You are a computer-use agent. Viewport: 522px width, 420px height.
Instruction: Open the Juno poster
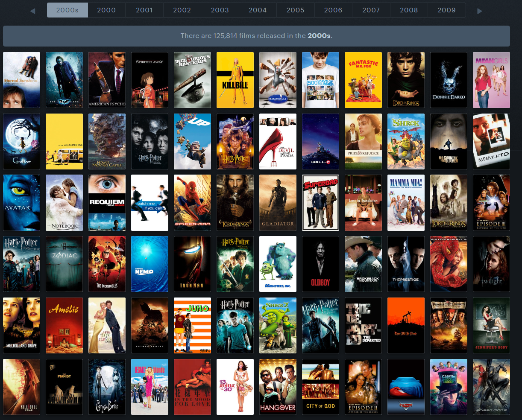coord(192,326)
